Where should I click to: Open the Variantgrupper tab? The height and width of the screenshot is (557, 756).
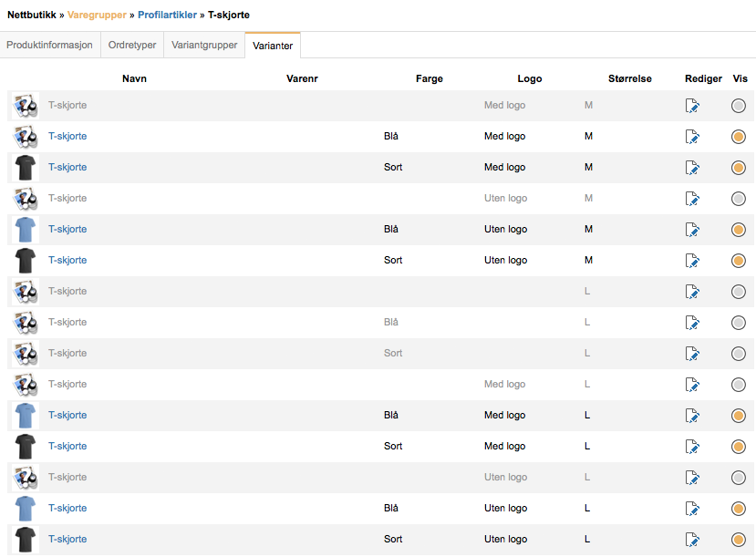click(204, 45)
